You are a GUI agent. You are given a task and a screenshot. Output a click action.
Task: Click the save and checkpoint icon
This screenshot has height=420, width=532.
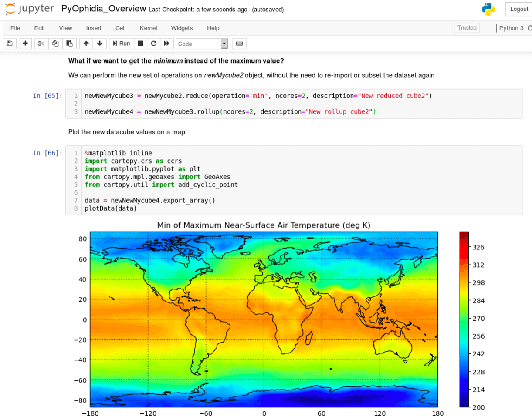10,44
